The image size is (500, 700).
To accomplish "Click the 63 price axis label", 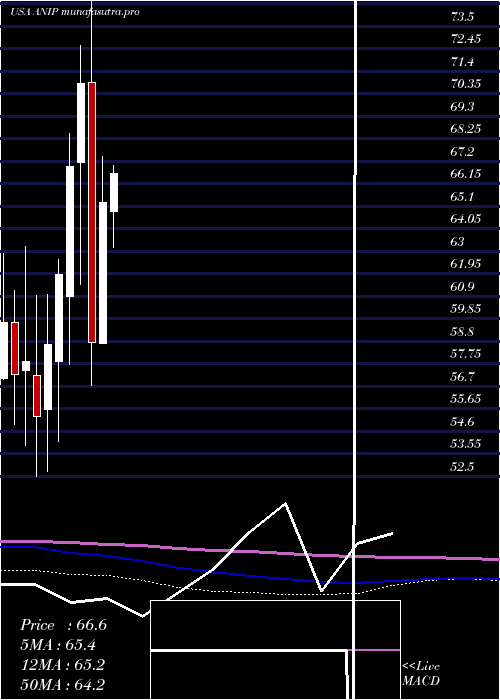I will pyautogui.click(x=458, y=242).
